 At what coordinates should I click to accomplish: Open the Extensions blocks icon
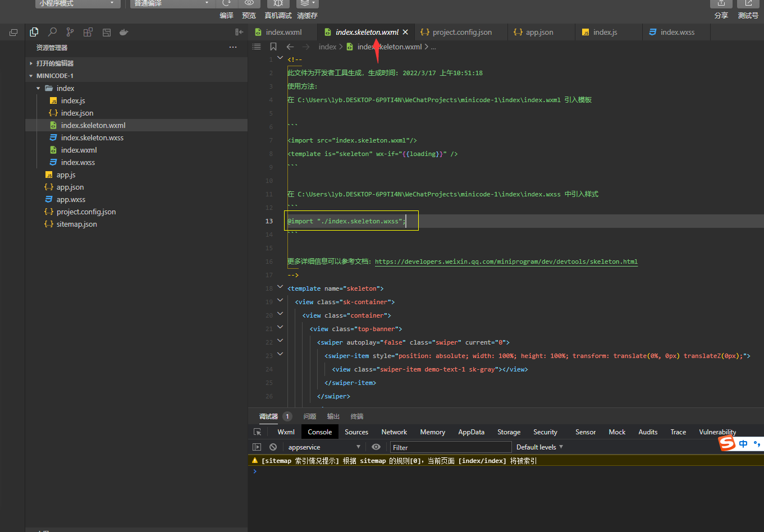tap(88, 33)
